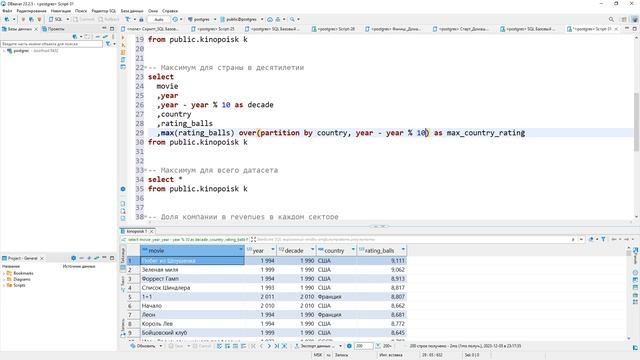640x360 pixels.
Task: Open the Навигация menu
Action: pos(61,11)
